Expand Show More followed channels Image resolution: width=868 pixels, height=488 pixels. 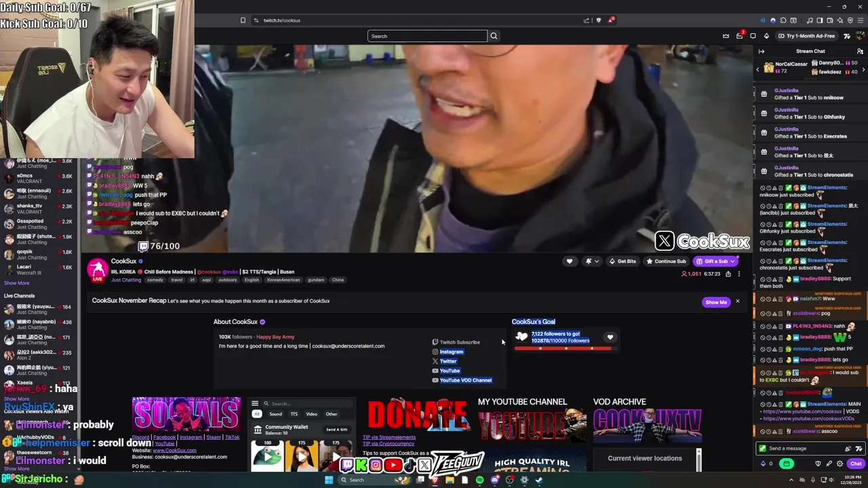click(16, 283)
